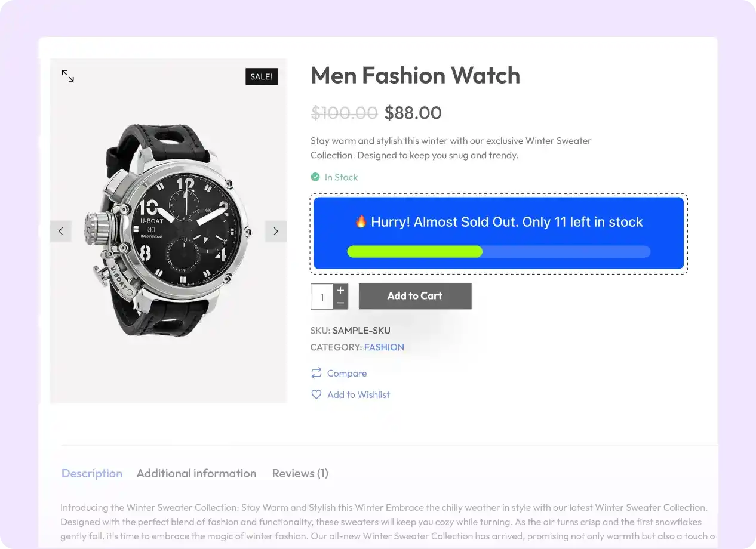Open the previous image with left carousel arrow
This screenshot has width=756, height=549.
click(60, 231)
